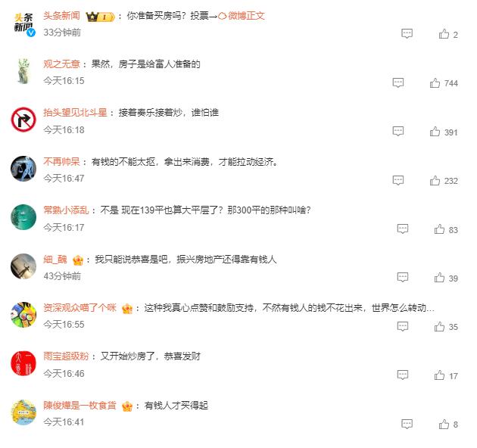Screen dimensions: 477x448
Task: Visit 观之无意's profile via username
Action: [61, 64]
